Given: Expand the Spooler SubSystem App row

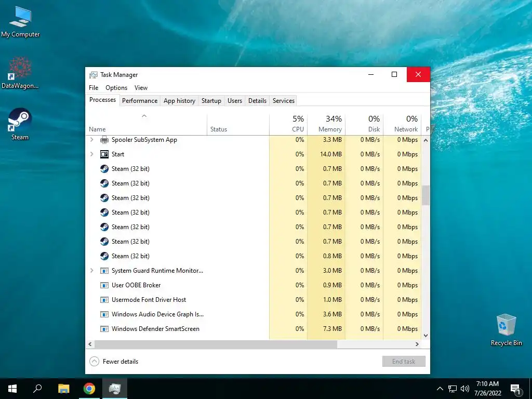Looking at the screenshot, I should [x=92, y=140].
